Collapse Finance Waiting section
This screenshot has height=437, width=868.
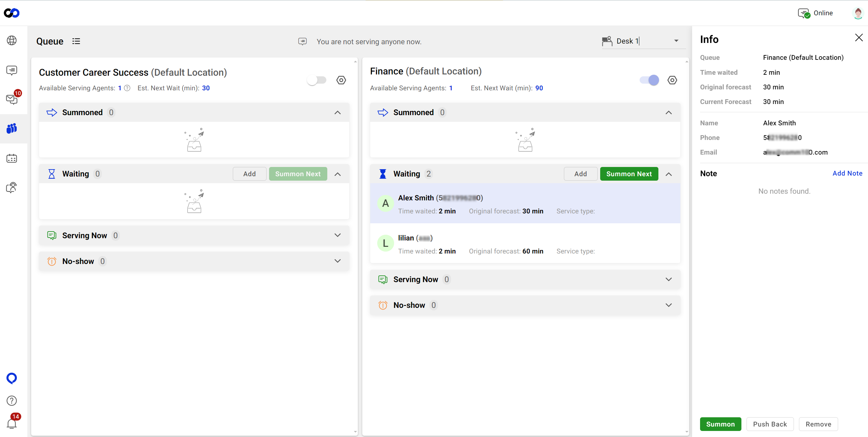[669, 174]
